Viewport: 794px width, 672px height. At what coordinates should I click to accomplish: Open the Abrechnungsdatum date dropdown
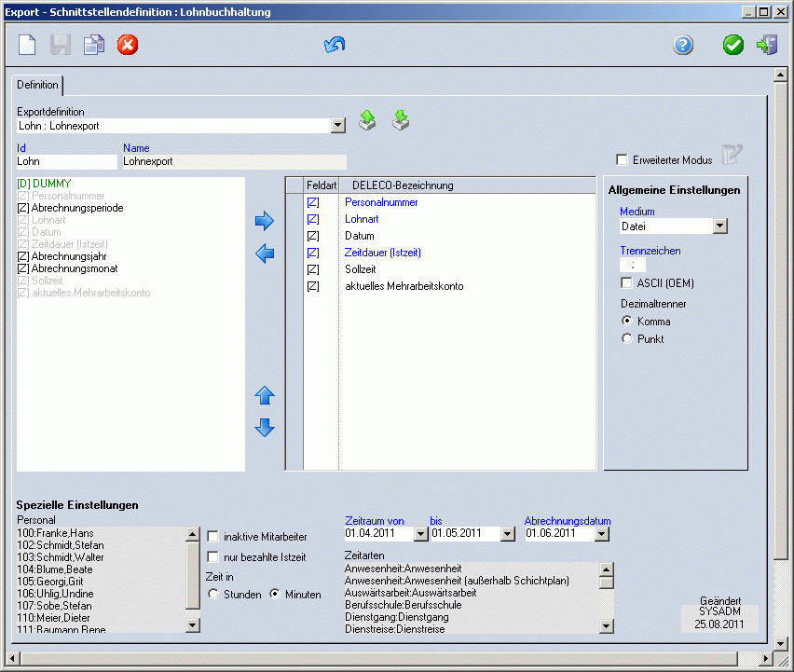pyautogui.click(x=601, y=534)
